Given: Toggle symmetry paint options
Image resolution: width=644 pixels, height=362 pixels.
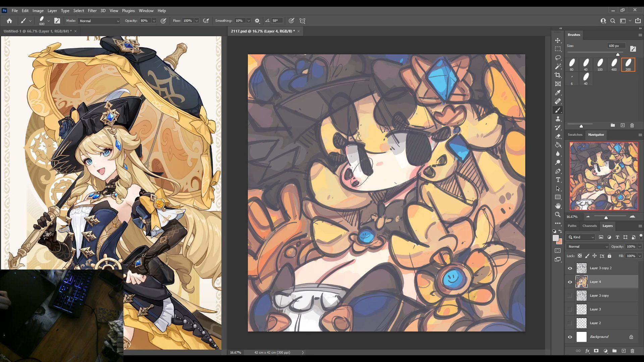Looking at the screenshot, I should (x=302, y=21).
